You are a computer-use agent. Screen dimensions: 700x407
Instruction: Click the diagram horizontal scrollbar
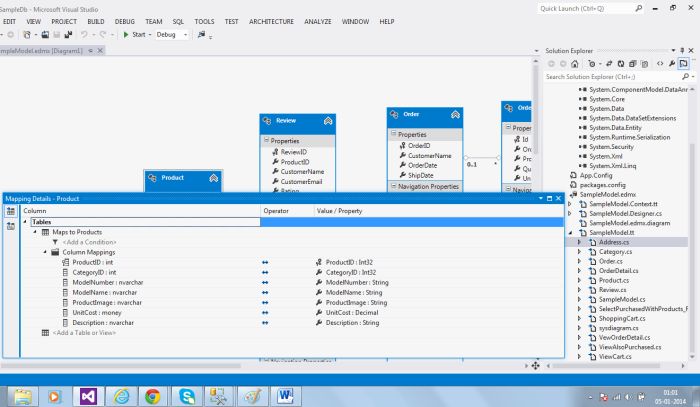coord(121,365)
